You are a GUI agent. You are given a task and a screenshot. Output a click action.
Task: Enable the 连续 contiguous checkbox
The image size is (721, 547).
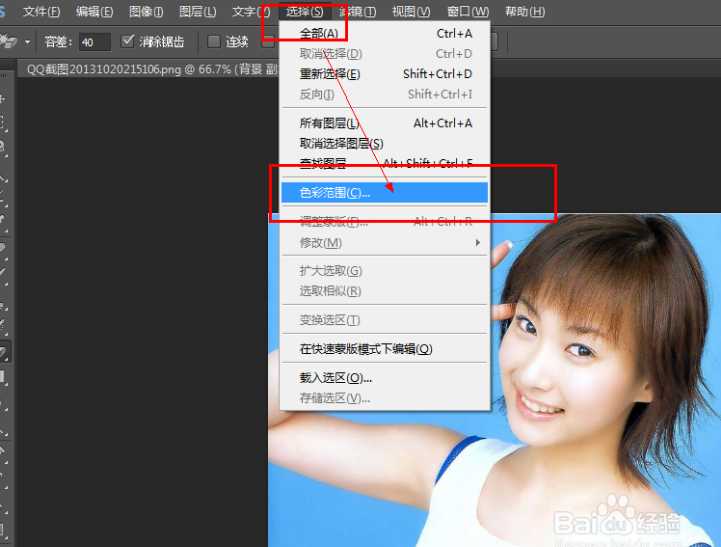coord(213,41)
